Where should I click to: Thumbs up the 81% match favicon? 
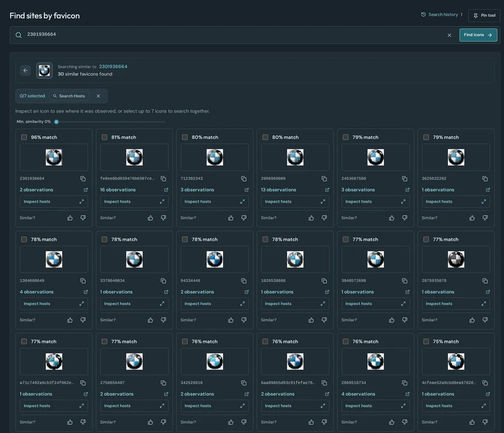151,218
